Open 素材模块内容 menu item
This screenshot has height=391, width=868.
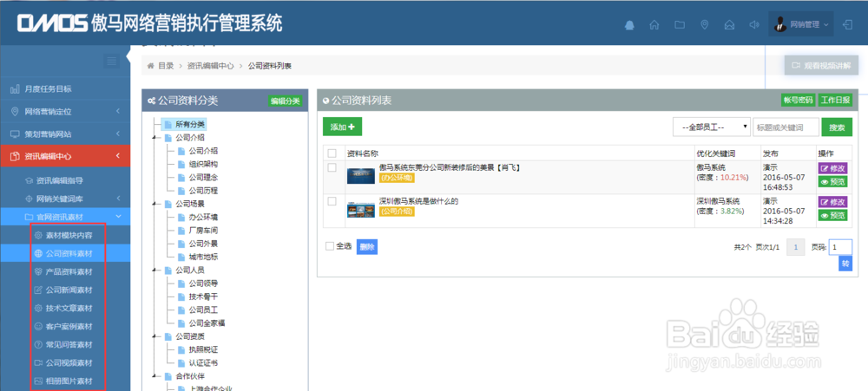point(65,235)
